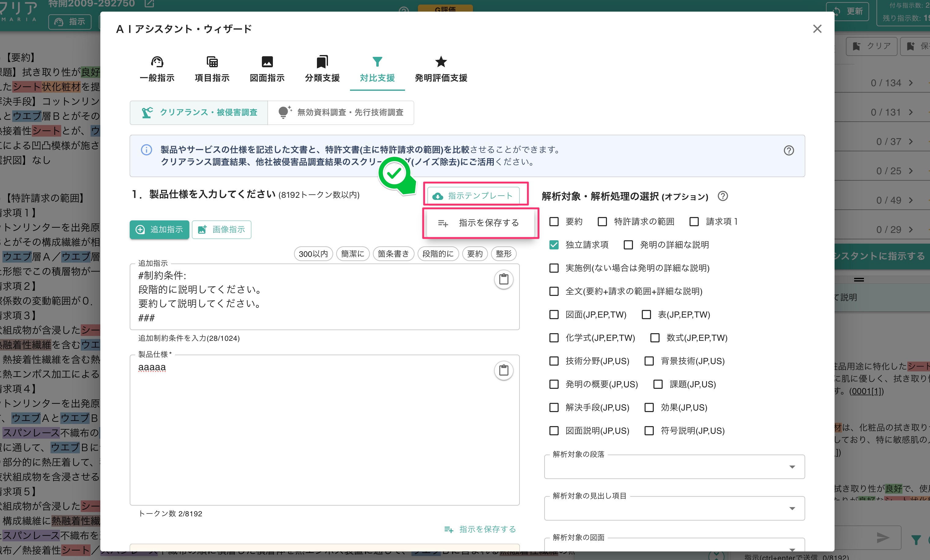The width and height of the screenshot is (930, 560).
Task: Close the AI assistant wizard dialog
Action: [x=817, y=29]
